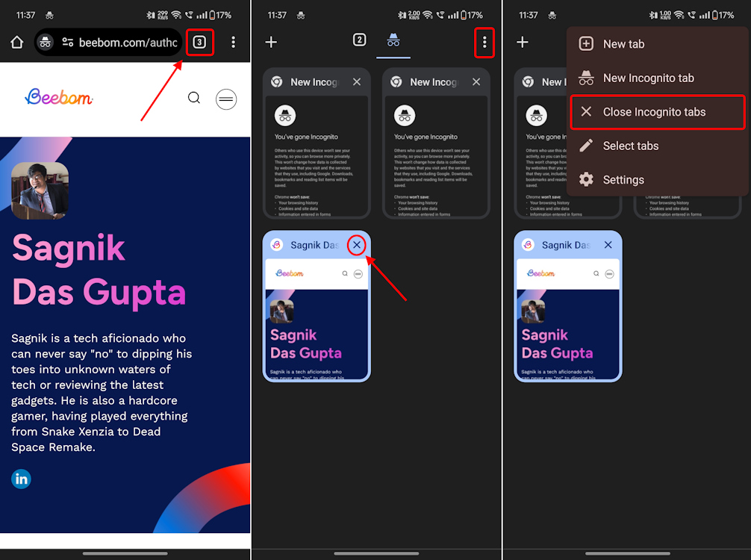751x560 pixels.
Task: Click Sagnik's author profile photo
Action: coord(40,190)
